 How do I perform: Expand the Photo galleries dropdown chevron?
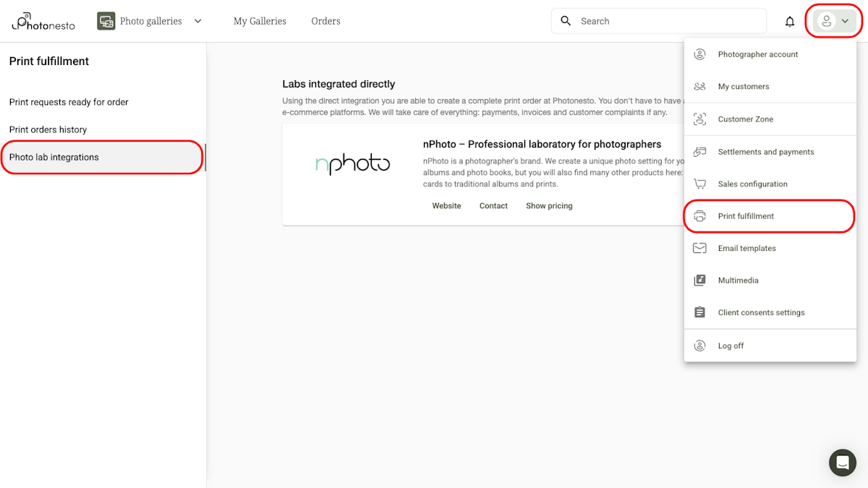pos(197,21)
